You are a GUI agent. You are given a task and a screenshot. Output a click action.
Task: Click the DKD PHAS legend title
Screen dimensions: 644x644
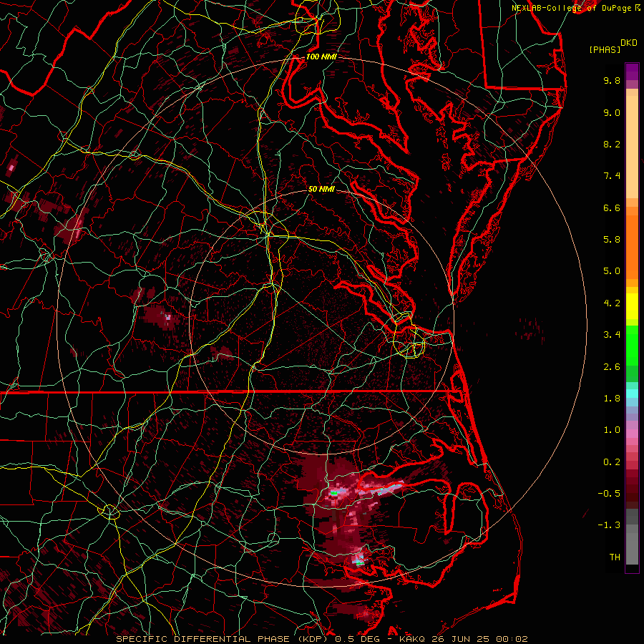click(x=613, y=47)
